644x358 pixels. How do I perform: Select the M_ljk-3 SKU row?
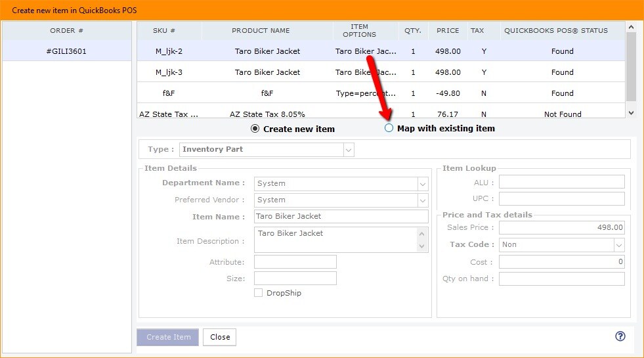[x=381, y=72]
